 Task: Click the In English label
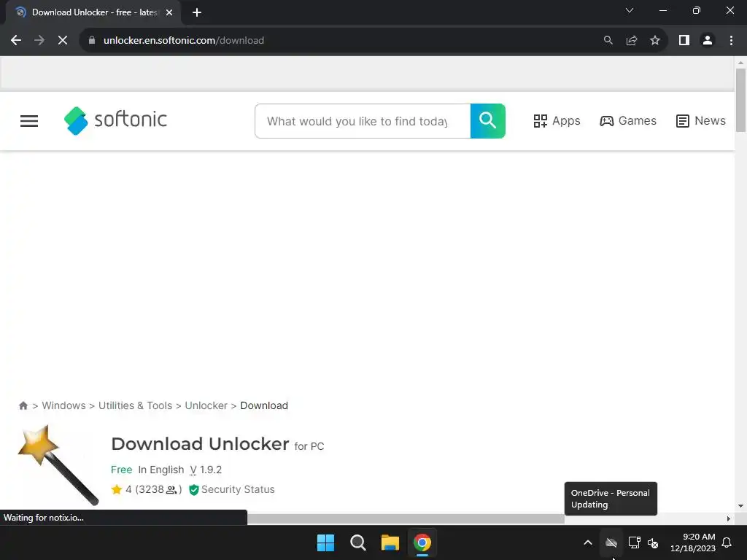(x=161, y=470)
